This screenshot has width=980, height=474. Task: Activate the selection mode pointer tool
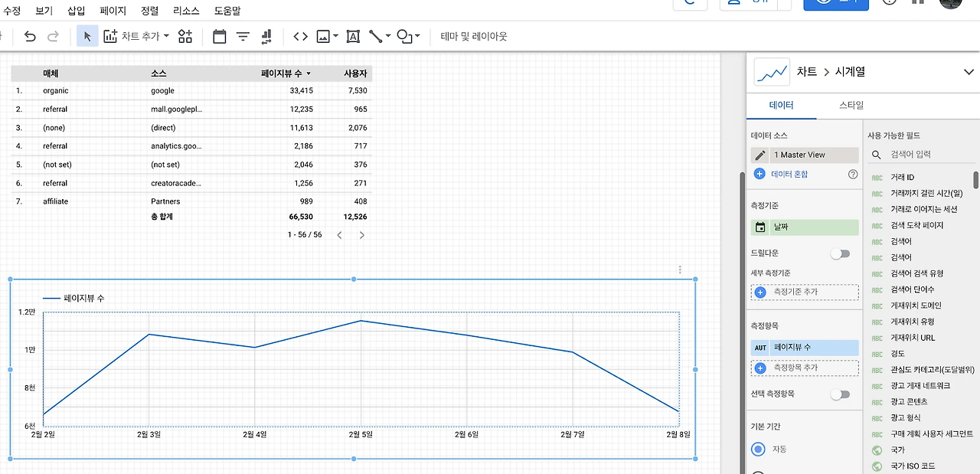coord(87,36)
